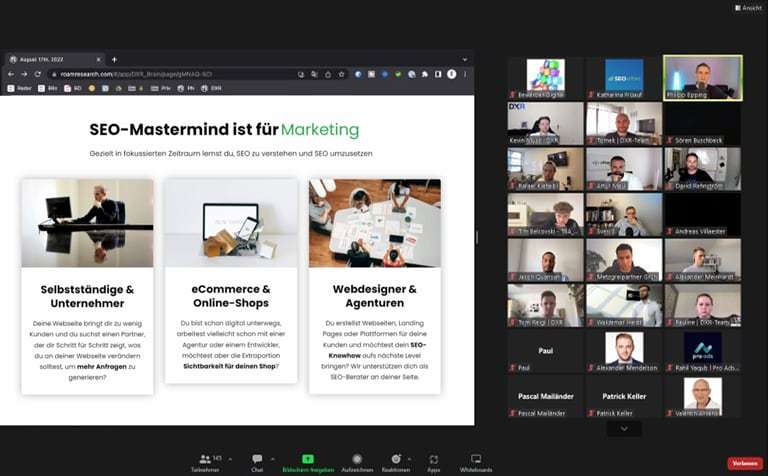This screenshot has width=768, height=476.
Task: Select the Metzgereipartner video tile
Action: pos(624,260)
